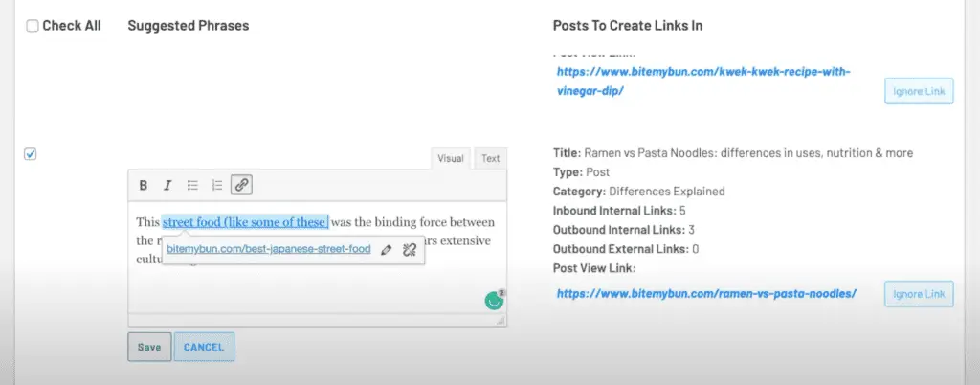
Task: Open the best-japanese-street-food link in popup
Action: click(x=269, y=249)
